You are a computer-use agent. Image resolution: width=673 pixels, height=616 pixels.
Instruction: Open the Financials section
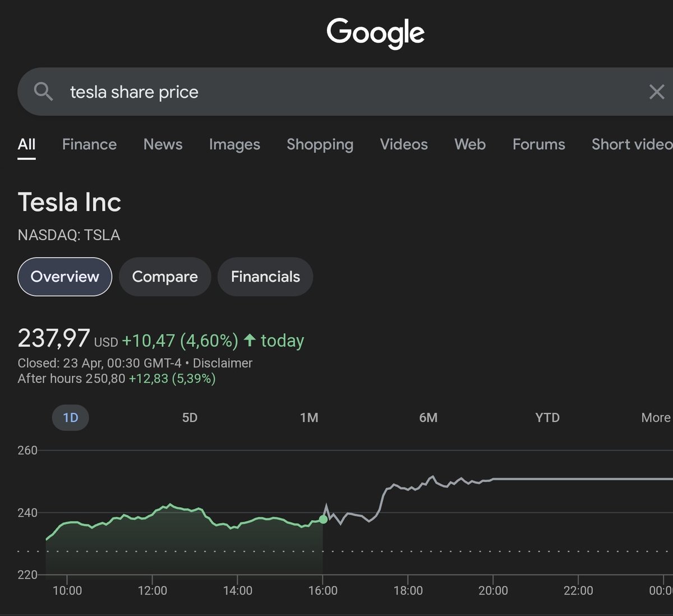click(265, 277)
